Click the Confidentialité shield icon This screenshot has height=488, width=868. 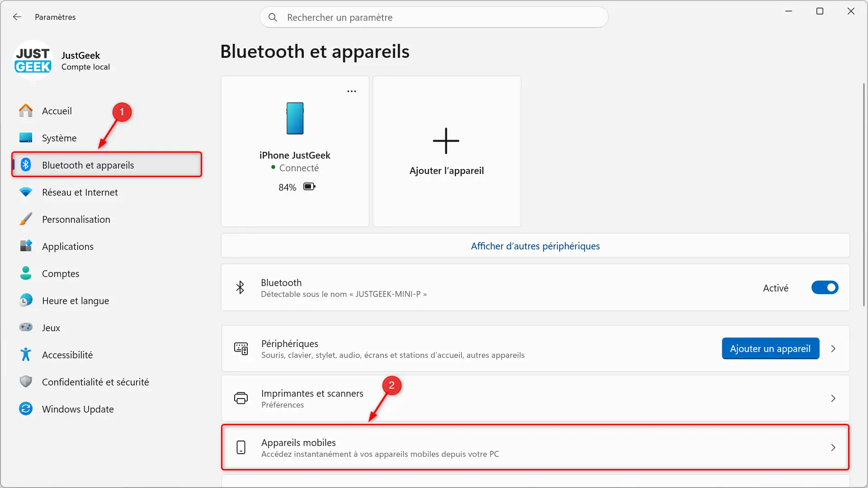26,382
